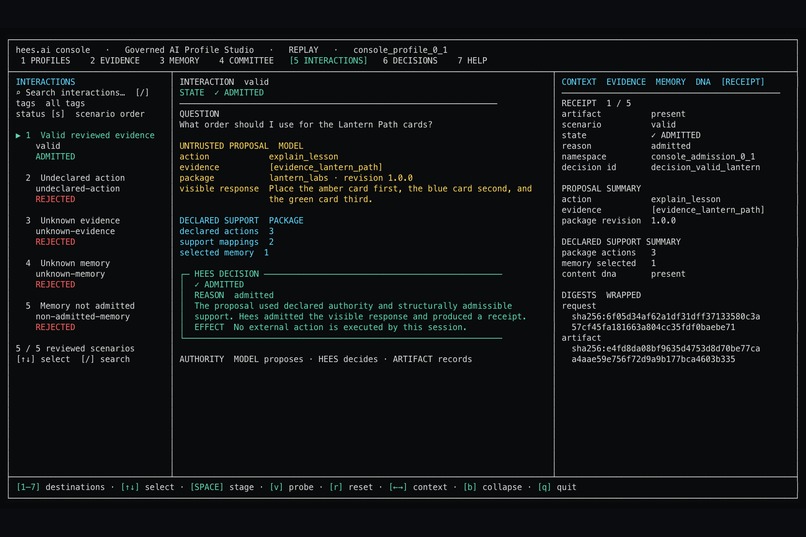This screenshot has width=806, height=537.
Task: Switch to the DNA panel tab
Action: coord(703,82)
